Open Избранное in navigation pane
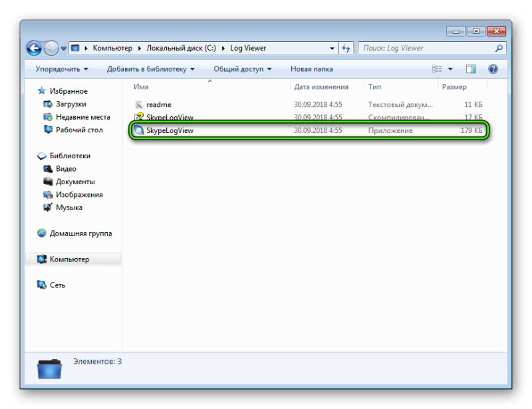Image resolution: width=532 pixels, height=409 pixels. click(x=68, y=91)
